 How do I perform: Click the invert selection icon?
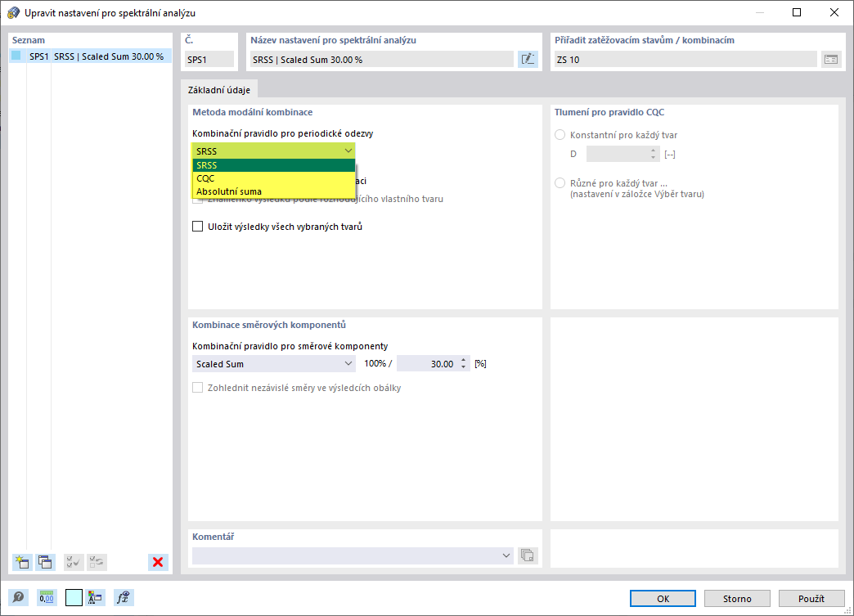point(97,562)
